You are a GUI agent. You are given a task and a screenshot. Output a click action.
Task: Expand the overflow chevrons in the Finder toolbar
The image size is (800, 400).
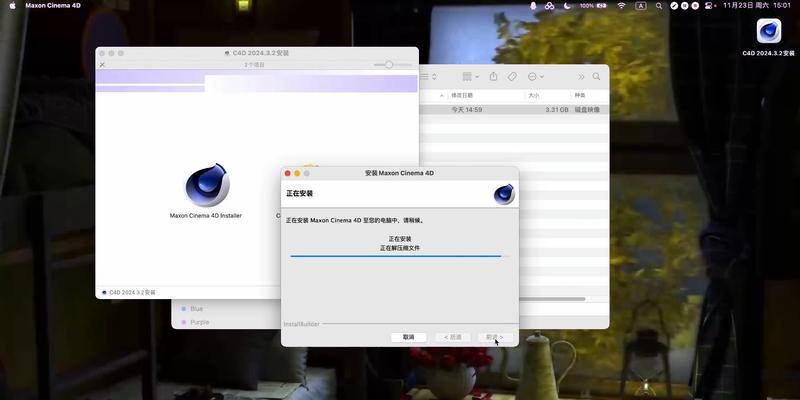pyautogui.click(x=581, y=77)
